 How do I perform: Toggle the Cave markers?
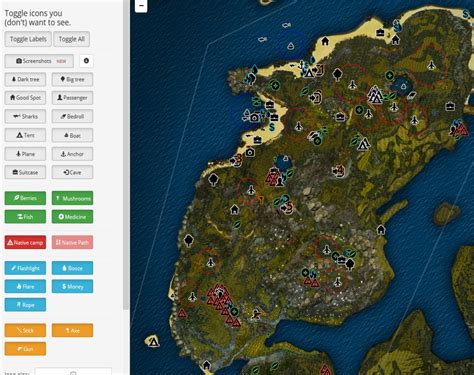72,172
